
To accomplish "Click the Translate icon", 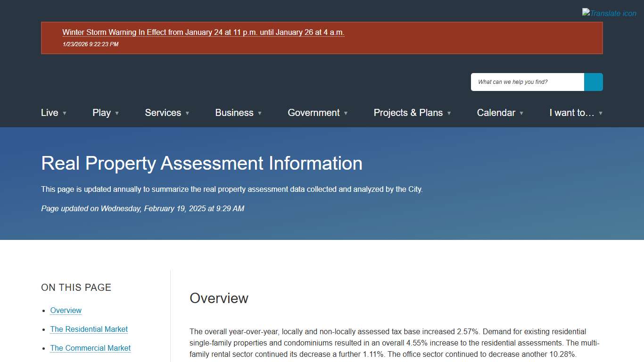I will tap(609, 13).
